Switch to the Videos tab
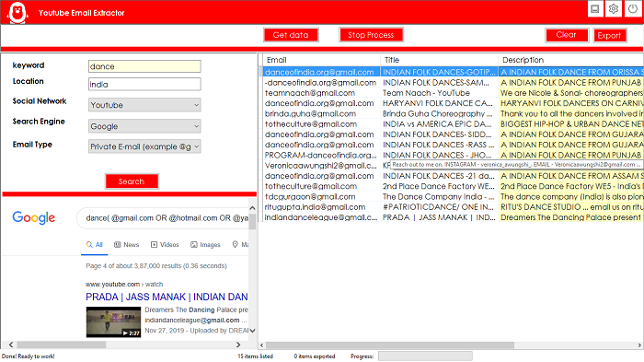Viewport: 644px width, 362px height. click(x=165, y=245)
